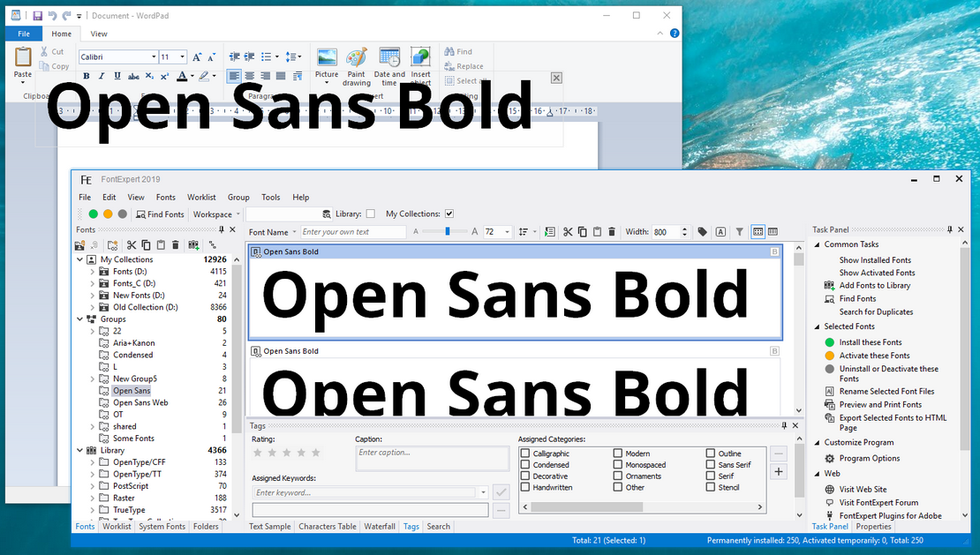Click Rename Selected Font Files link

pyautogui.click(x=887, y=392)
